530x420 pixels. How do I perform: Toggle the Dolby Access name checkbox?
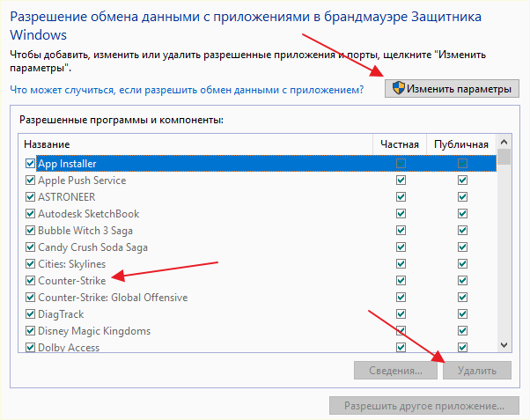pos(30,347)
